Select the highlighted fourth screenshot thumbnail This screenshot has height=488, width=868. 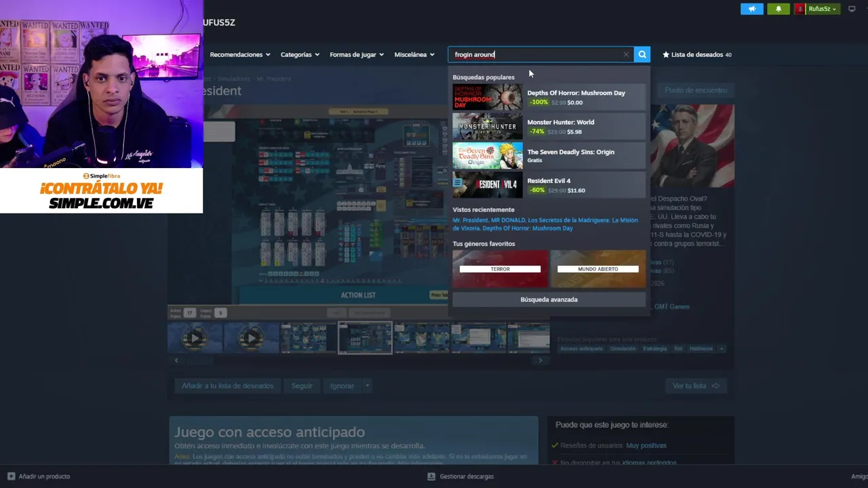click(x=365, y=338)
